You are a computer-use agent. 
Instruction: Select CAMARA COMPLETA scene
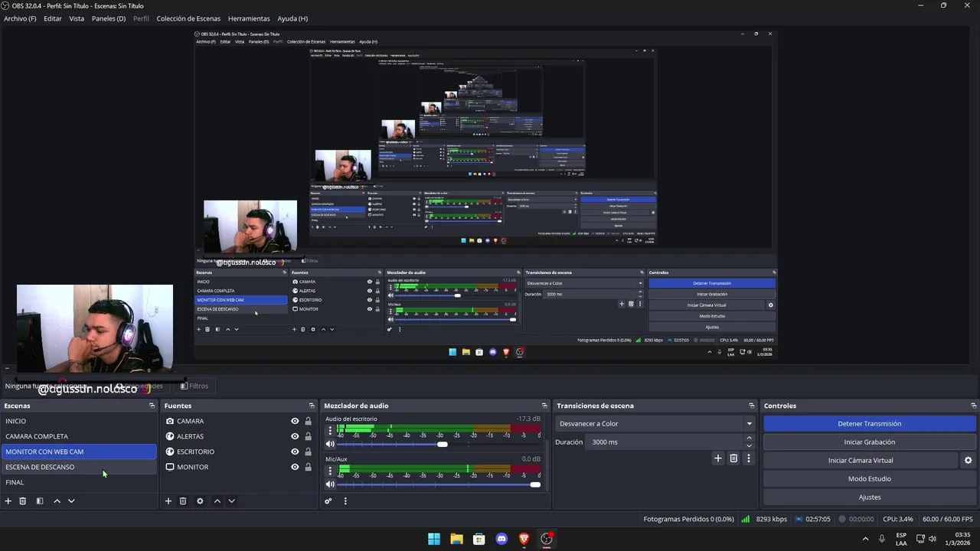[x=79, y=436]
